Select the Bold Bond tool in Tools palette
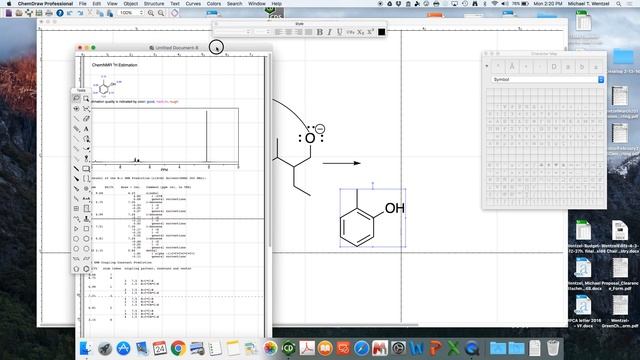This screenshot has height=360, width=640. pos(76,168)
